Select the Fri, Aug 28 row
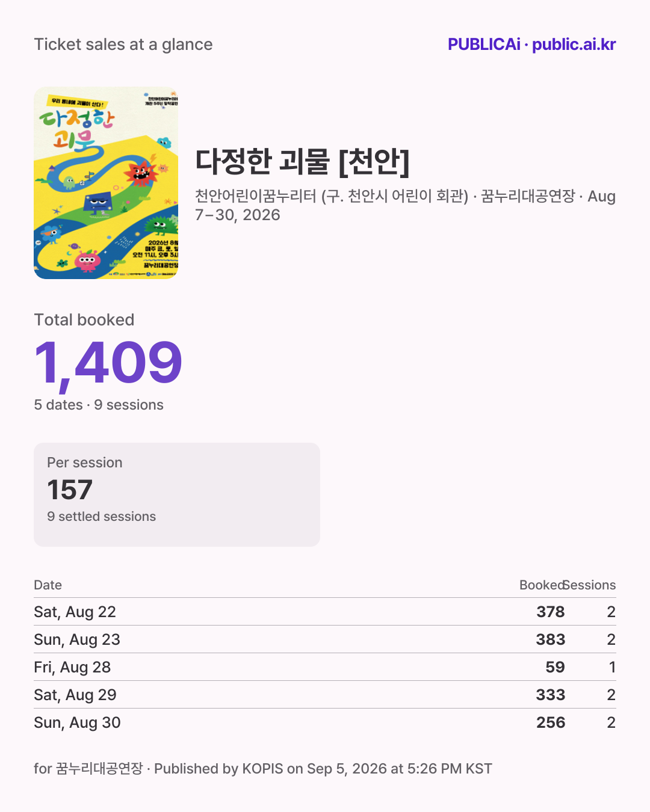The width and height of the screenshot is (650, 812). tap(325, 667)
